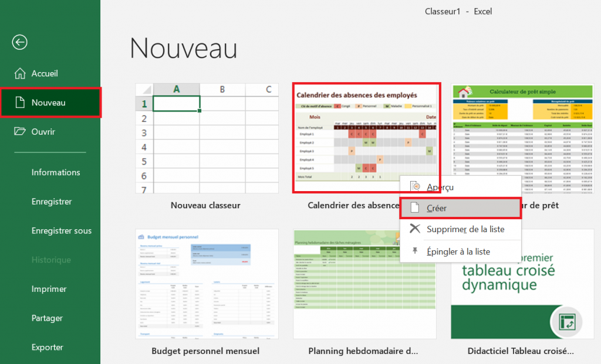Open the Nouveau classeur template
Screen dimensions: 601x364
click(x=208, y=138)
